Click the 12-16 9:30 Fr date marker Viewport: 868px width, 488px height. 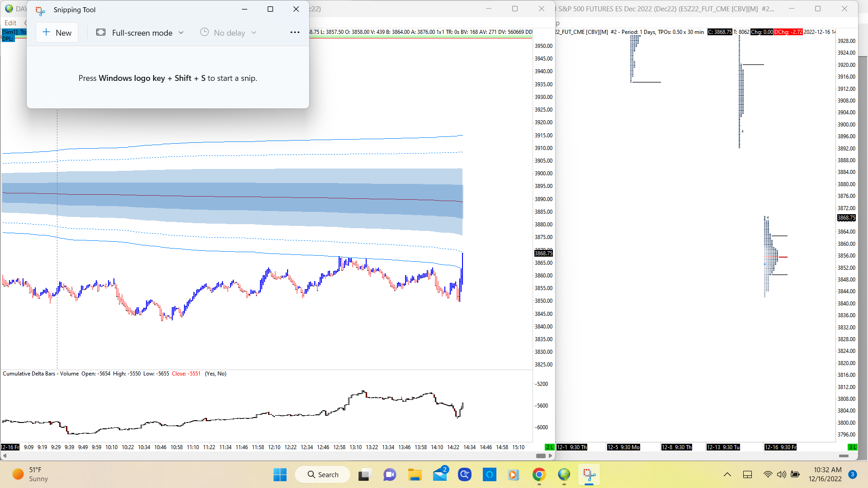click(780, 447)
